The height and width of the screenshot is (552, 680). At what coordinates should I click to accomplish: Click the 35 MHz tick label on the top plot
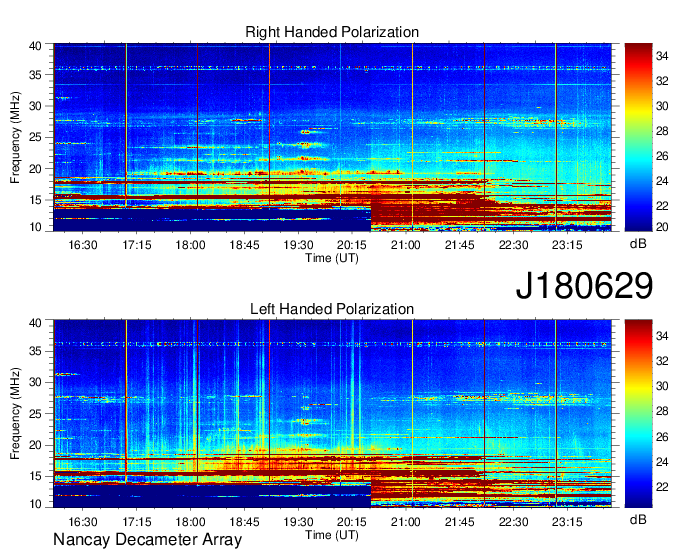(36, 75)
